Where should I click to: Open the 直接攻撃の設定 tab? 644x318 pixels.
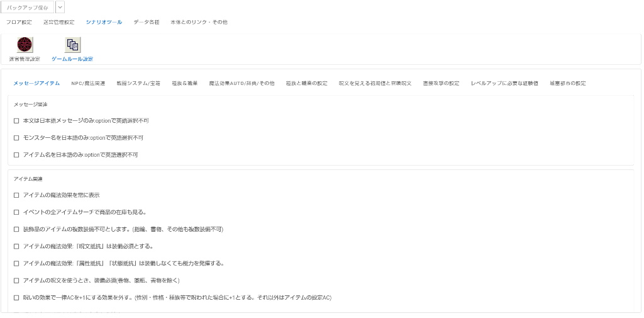tap(441, 83)
